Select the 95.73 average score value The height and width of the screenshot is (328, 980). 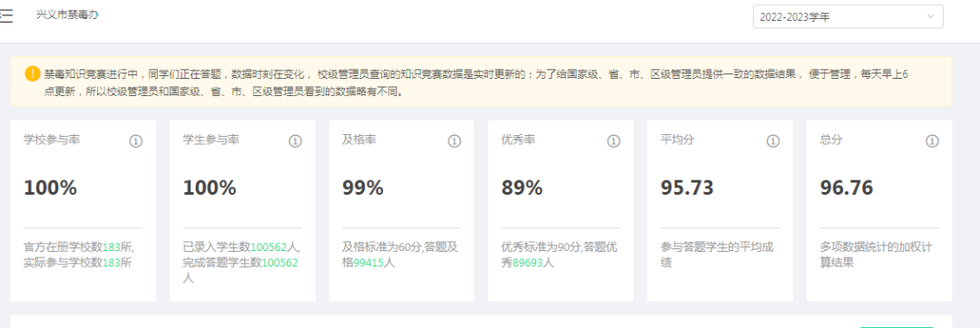click(687, 188)
